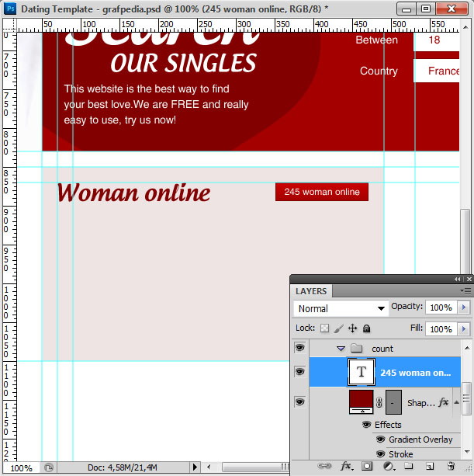Click the Stroke effect label
The image size is (474, 476).
(x=400, y=454)
